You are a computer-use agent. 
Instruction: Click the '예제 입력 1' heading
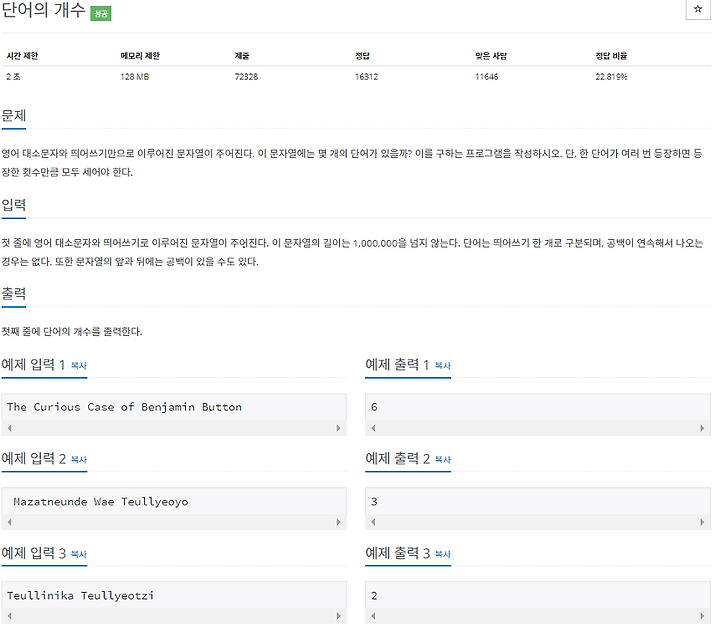[x=33, y=365]
